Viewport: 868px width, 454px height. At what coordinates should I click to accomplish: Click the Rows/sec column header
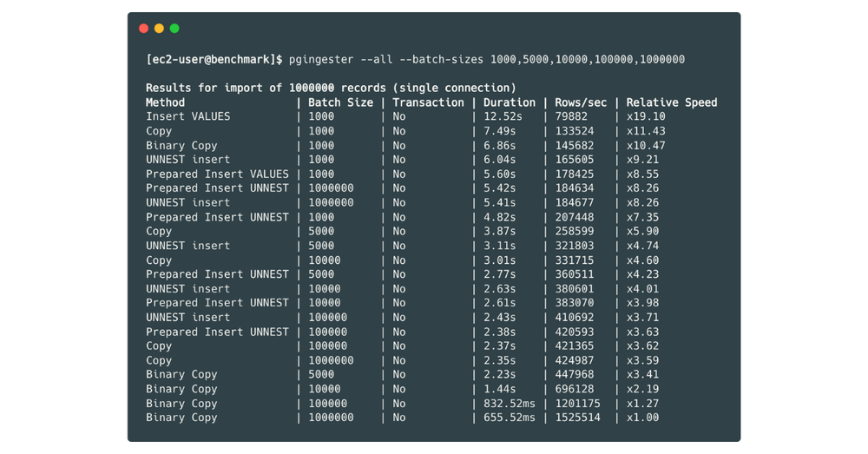pos(581,102)
